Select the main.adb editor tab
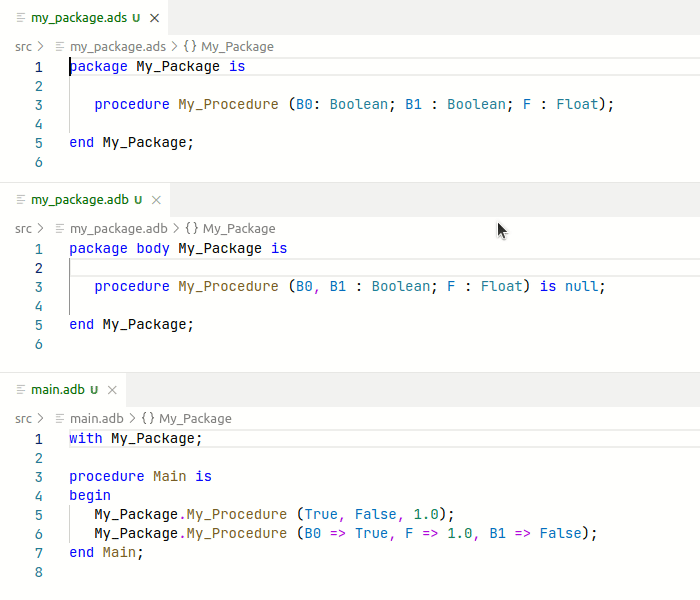The height and width of the screenshot is (600, 700). pyautogui.click(x=63, y=390)
